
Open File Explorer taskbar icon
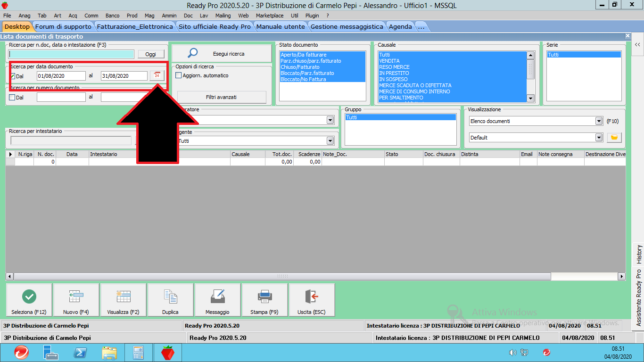(x=109, y=353)
